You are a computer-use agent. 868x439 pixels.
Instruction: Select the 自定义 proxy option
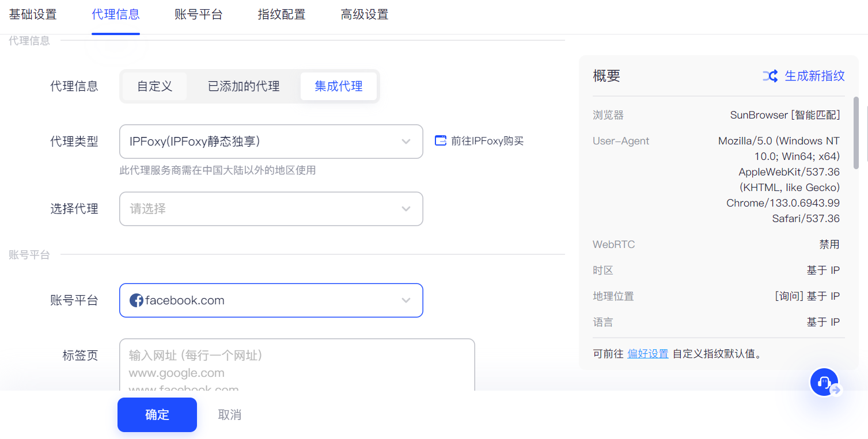click(x=155, y=86)
